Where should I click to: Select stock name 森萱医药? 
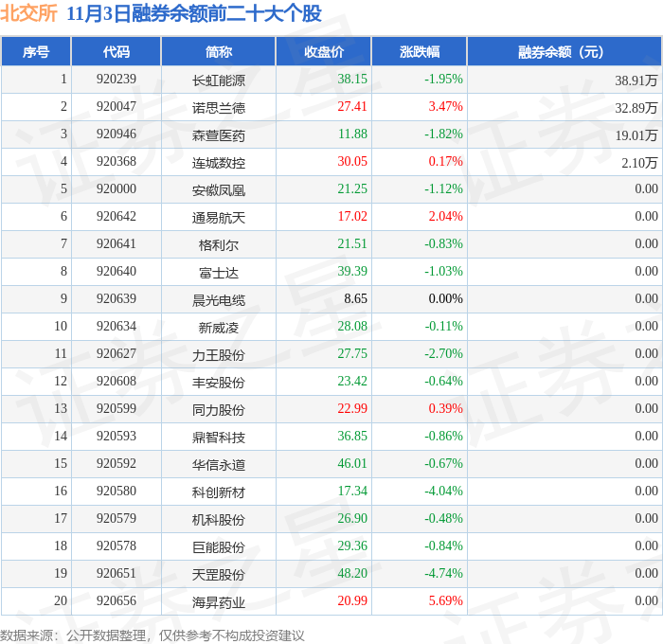(x=219, y=134)
